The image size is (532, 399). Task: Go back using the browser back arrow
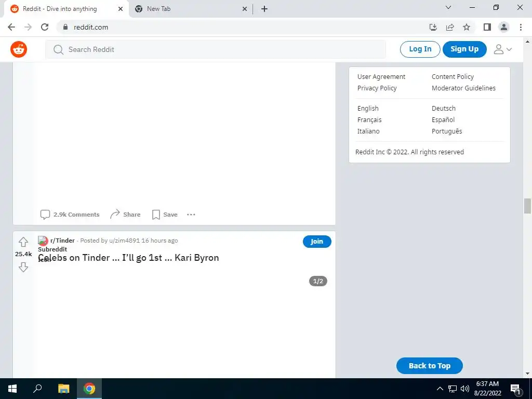point(11,27)
